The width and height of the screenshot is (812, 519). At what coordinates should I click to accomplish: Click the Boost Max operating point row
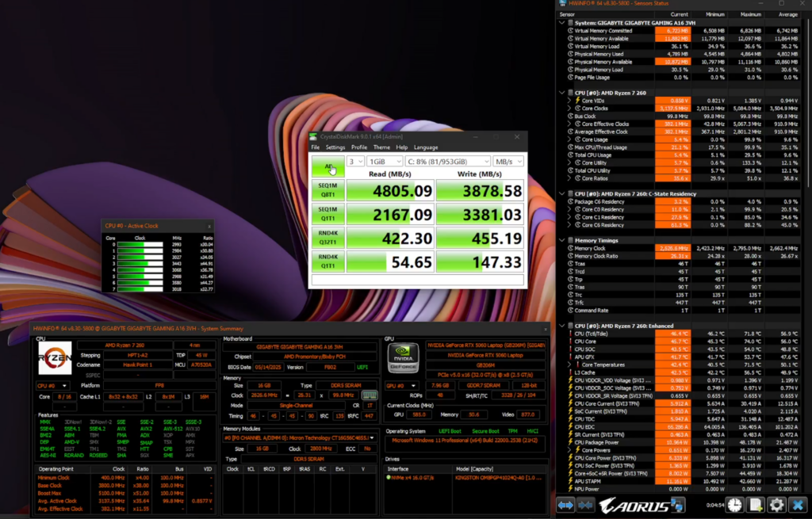point(125,493)
